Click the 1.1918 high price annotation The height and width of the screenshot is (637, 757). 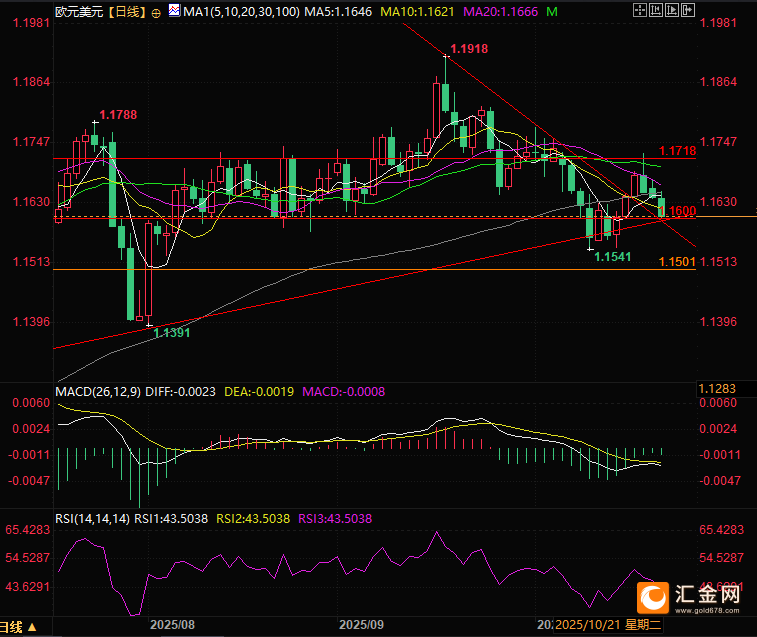(469, 48)
